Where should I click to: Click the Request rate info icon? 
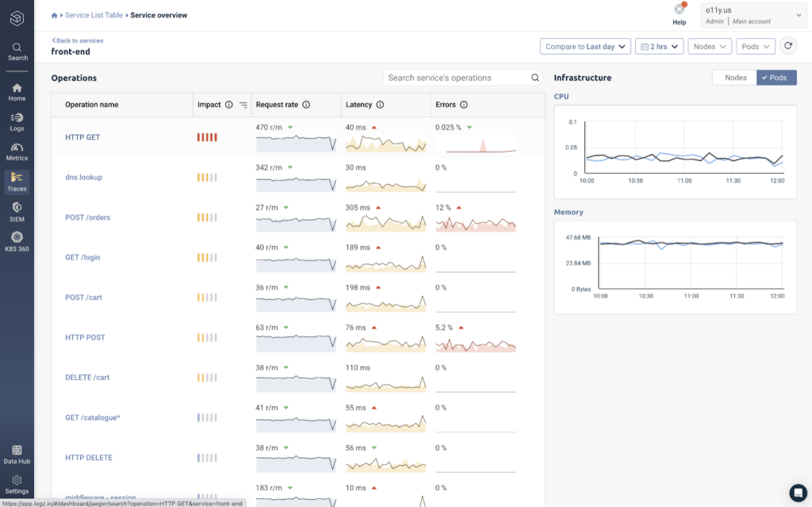point(306,105)
